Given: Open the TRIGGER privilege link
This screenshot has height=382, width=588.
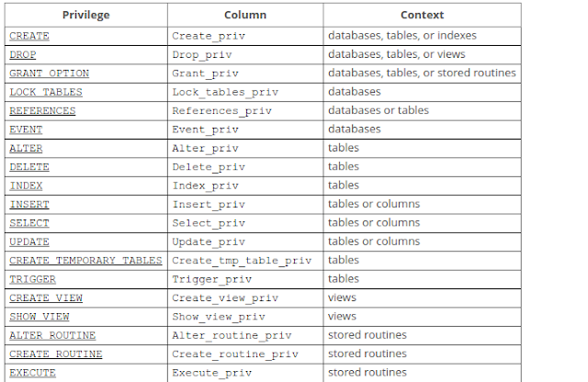Looking at the screenshot, I should click(33, 280).
